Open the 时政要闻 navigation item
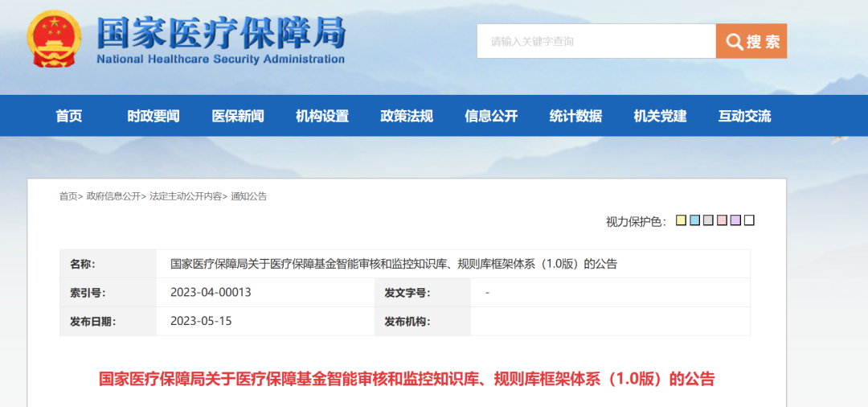This screenshot has width=868, height=407. pyautogui.click(x=154, y=117)
